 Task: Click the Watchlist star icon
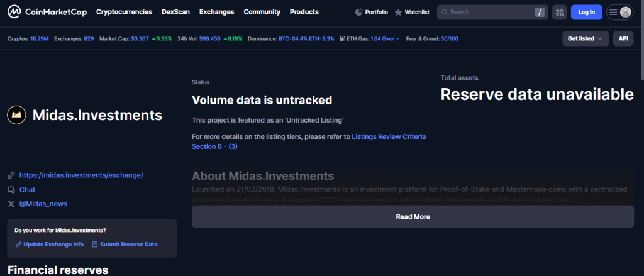coord(398,12)
